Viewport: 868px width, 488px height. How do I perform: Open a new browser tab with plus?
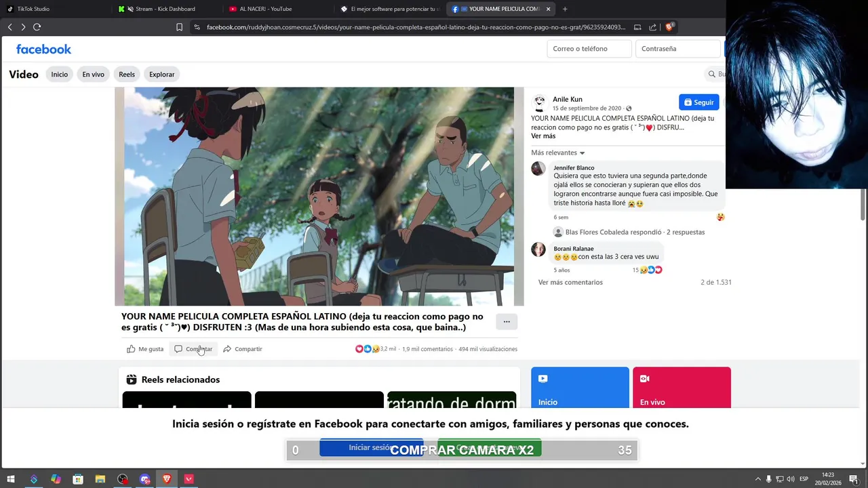point(565,9)
